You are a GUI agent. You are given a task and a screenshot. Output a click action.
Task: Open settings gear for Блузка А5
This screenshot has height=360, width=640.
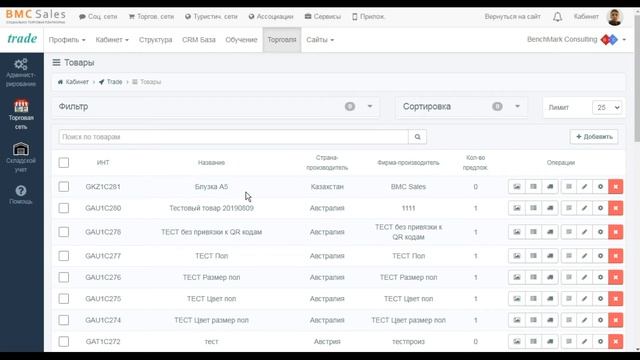pos(600,187)
